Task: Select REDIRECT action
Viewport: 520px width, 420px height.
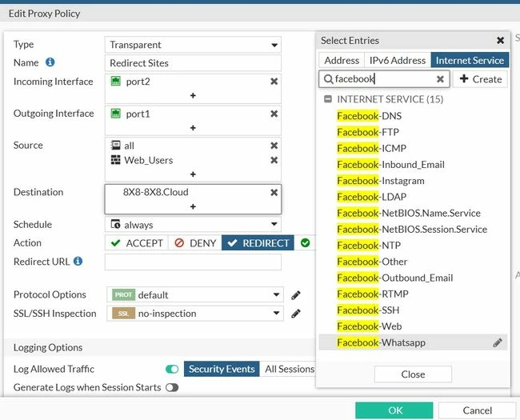Action: click(258, 243)
